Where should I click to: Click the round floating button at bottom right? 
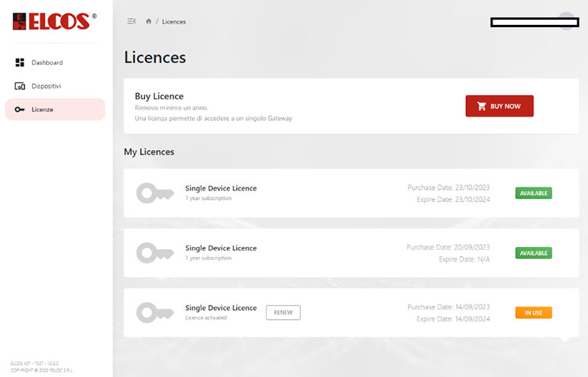click(x=564, y=337)
